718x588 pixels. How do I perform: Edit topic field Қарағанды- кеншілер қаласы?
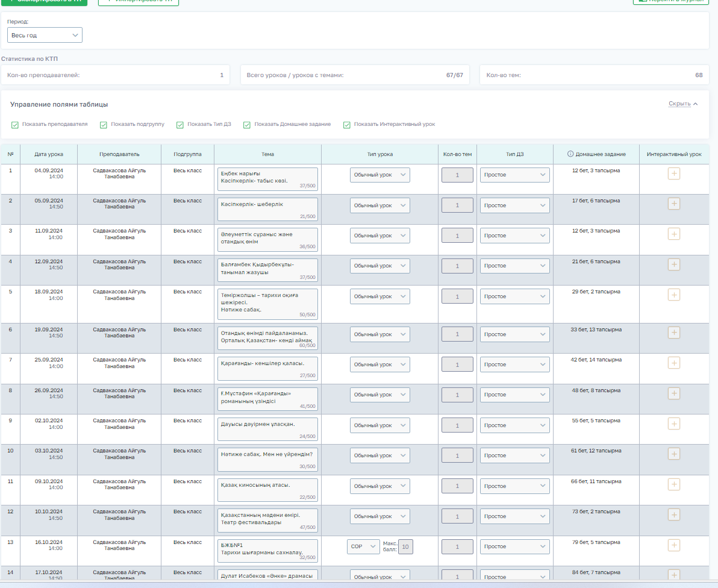click(x=267, y=368)
